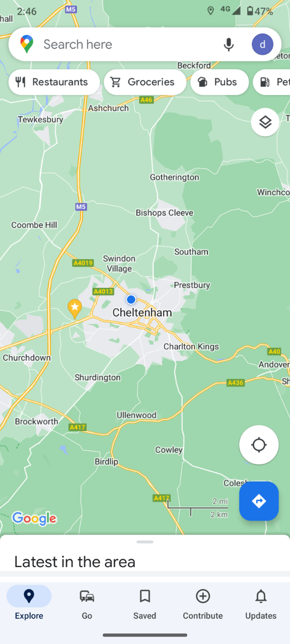
Task: Tap the blue directions button
Action: pos(259,501)
